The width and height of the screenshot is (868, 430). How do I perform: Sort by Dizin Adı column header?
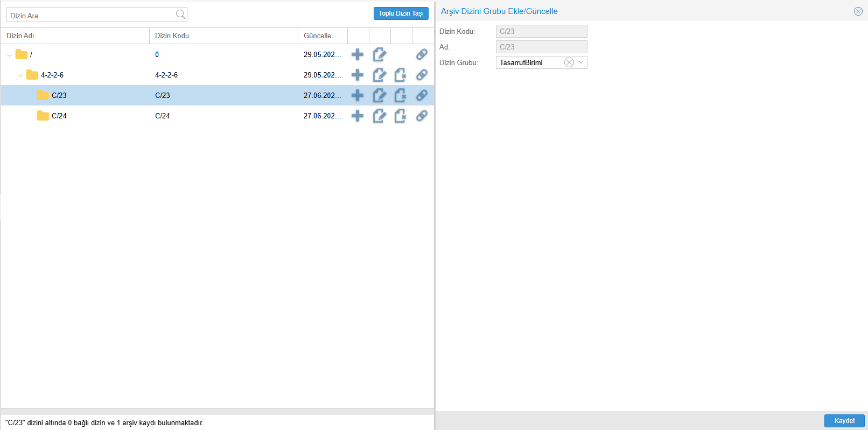[20, 36]
